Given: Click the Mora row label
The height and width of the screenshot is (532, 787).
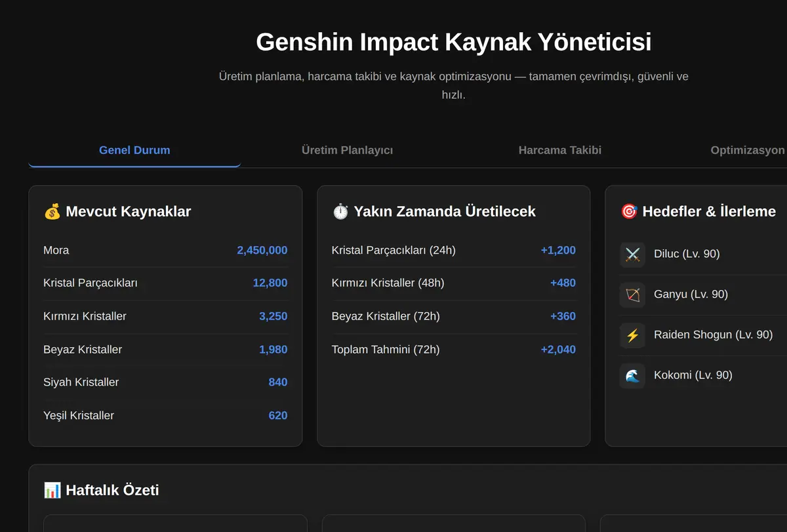Looking at the screenshot, I should [x=56, y=250].
